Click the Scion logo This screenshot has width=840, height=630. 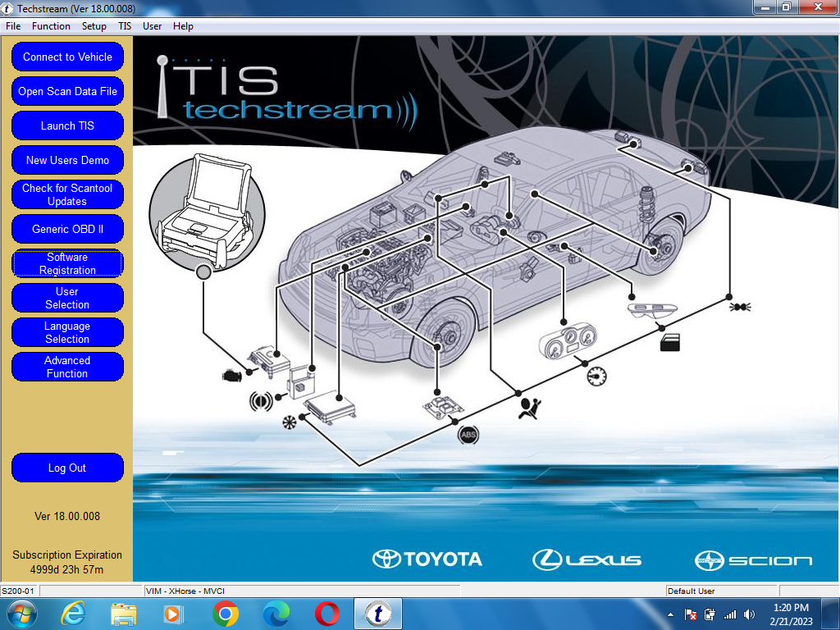[x=749, y=559]
